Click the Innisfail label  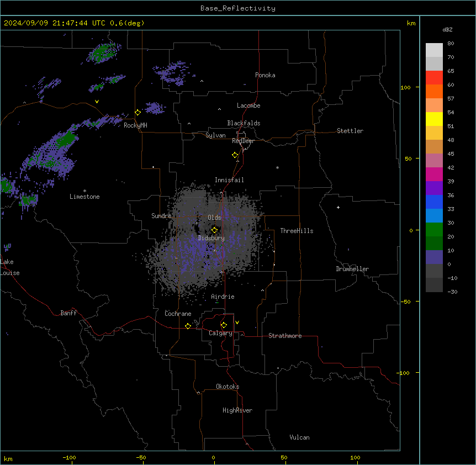(x=229, y=180)
